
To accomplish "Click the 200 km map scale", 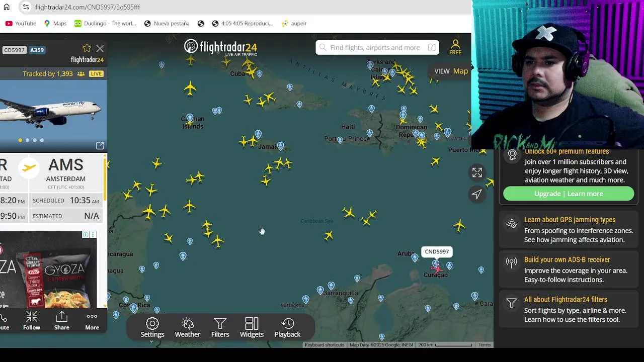I will tap(445, 345).
